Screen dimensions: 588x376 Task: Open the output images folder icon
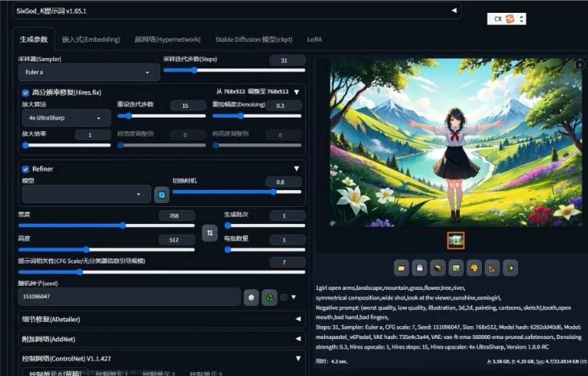tap(401, 268)
